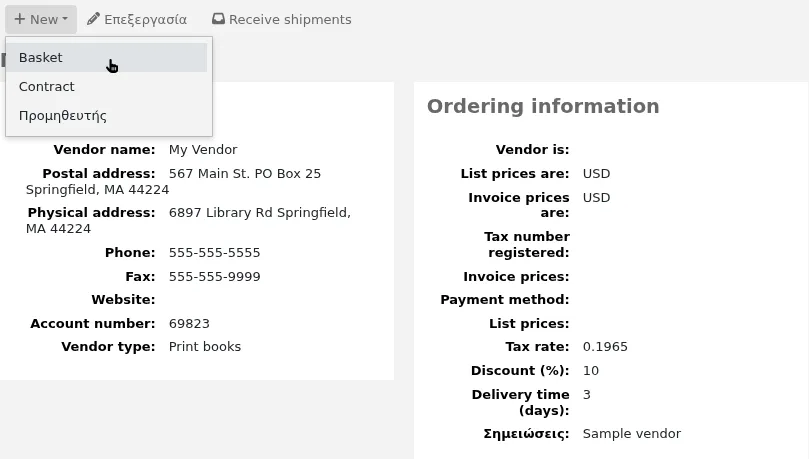Viewport: 809px width, 459px height.
Task: Click physical address 6897 Library Rd Springfield
Action: 260,212
